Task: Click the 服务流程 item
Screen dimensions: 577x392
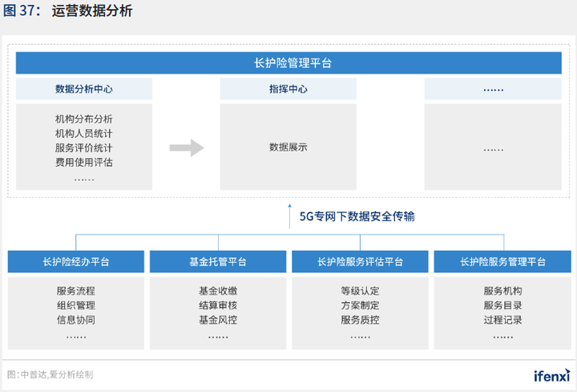Action: (x=76, y=291)
